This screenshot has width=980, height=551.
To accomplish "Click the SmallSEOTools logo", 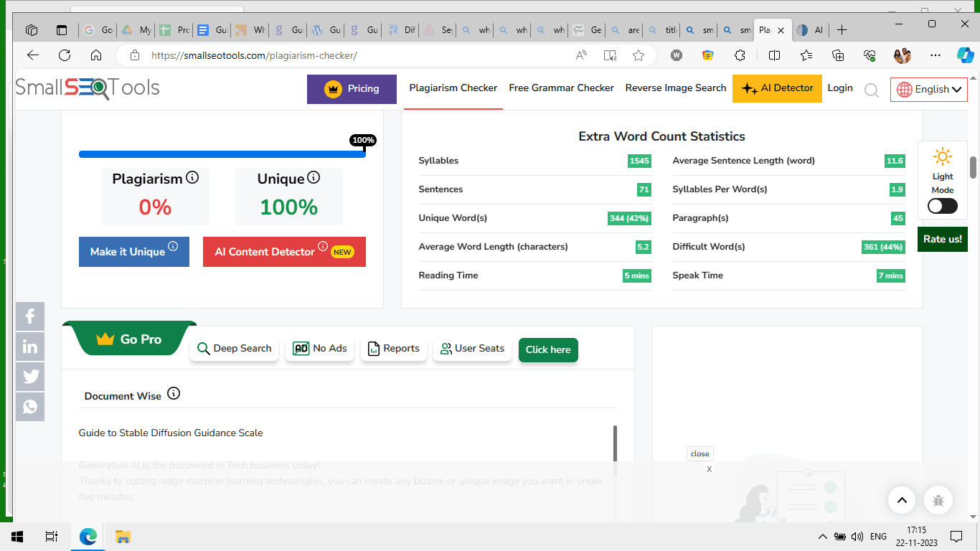I will click(x=88, y=88).
